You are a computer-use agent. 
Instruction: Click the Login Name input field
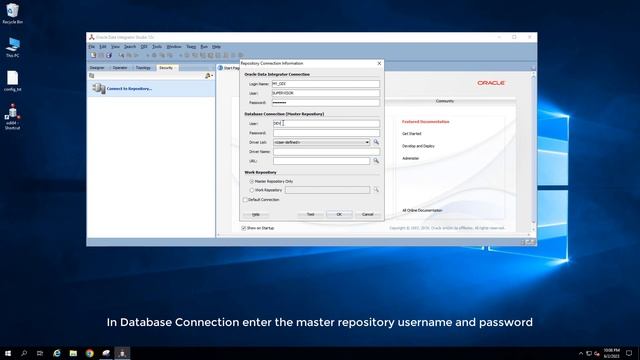point(326,84)
